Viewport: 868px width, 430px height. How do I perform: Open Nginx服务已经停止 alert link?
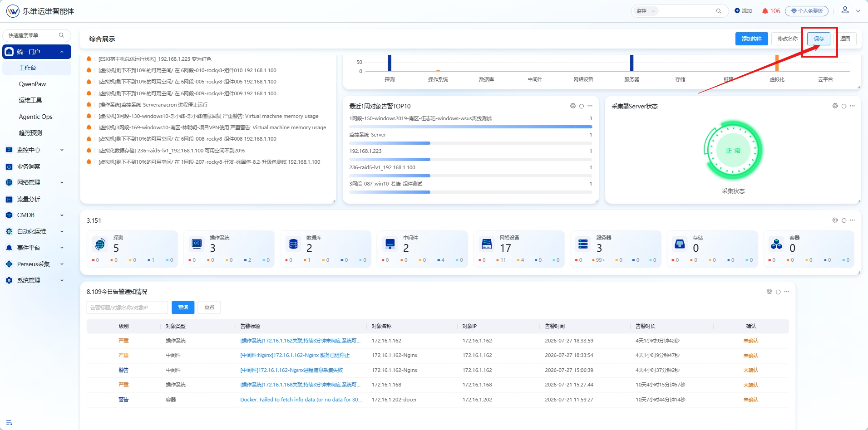[x=295, y=355]
